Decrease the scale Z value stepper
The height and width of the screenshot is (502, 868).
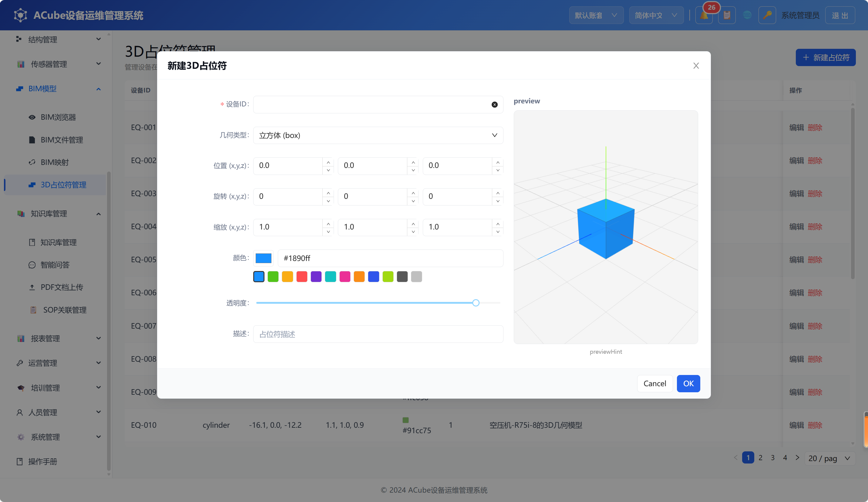[498, 231]
